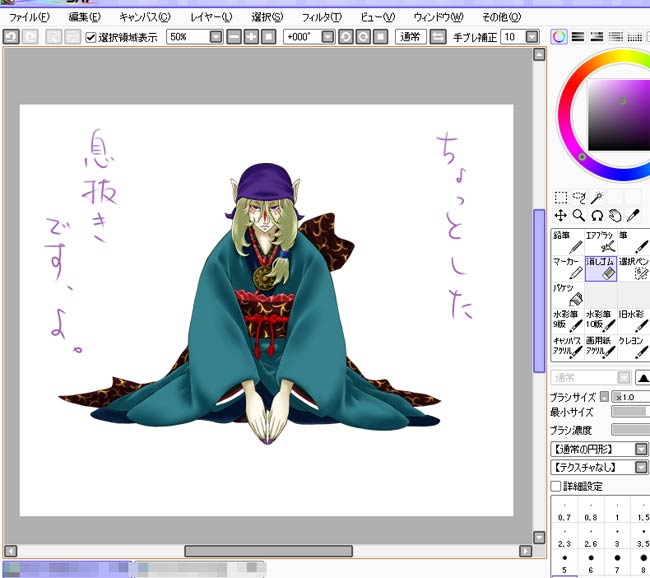Select the 旧水彩 brush

point(634,321)
